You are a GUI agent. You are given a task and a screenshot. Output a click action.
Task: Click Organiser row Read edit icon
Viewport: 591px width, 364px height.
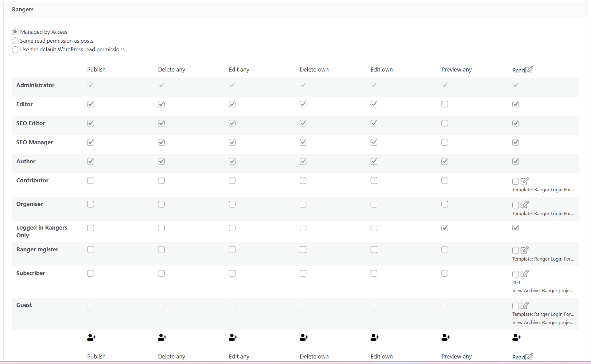click(x=525, y=204)
